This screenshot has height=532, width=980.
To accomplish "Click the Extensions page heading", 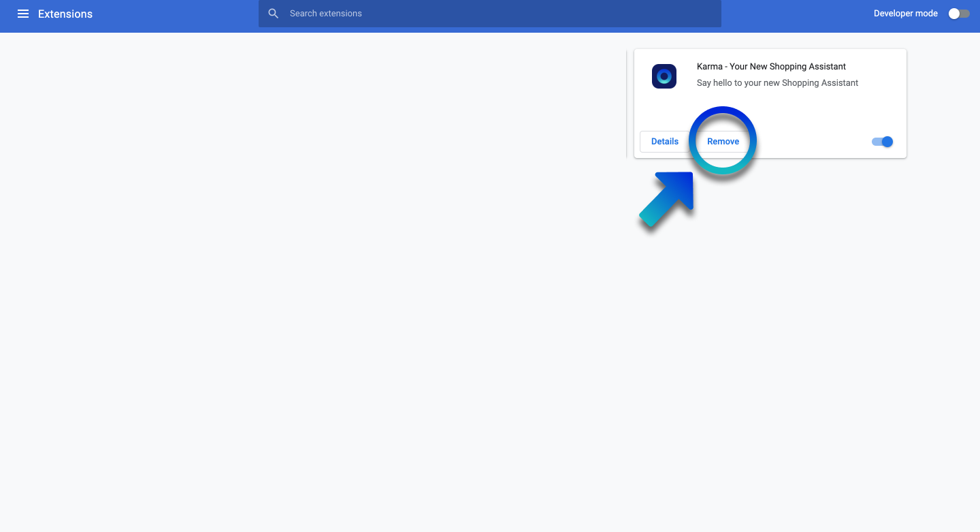I will (65, 14).
